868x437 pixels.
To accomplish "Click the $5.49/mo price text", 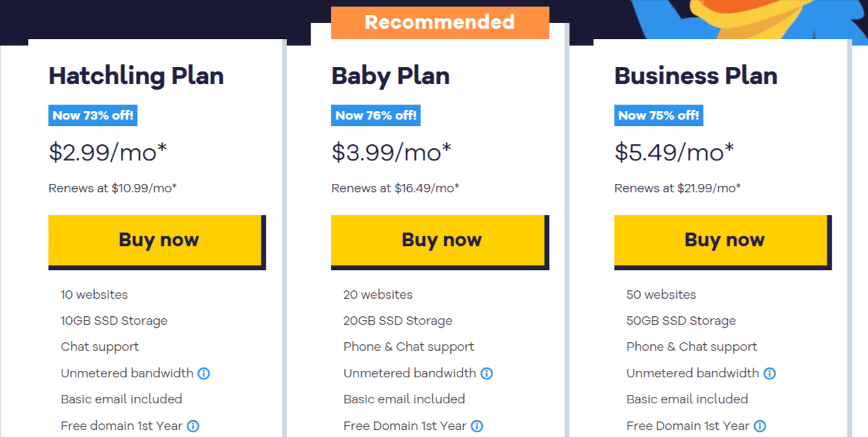I will coord(674,152).
